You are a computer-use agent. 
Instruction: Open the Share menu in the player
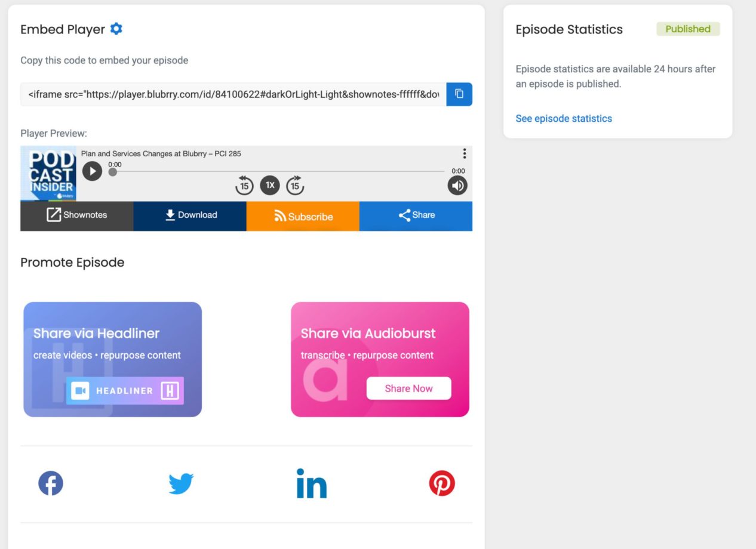[x=416, y=215]
